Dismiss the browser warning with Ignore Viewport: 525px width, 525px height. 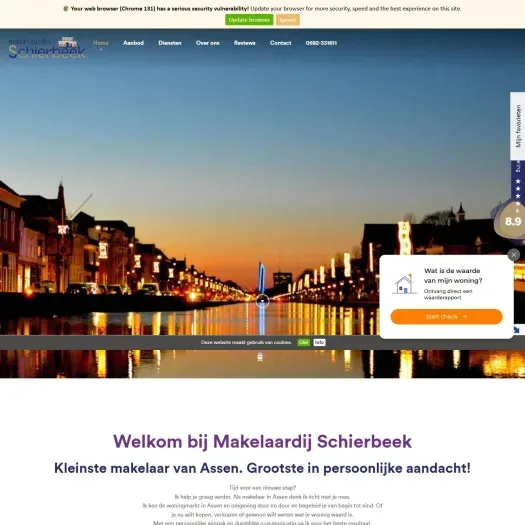pyautogui.click(x=288, y=20)
